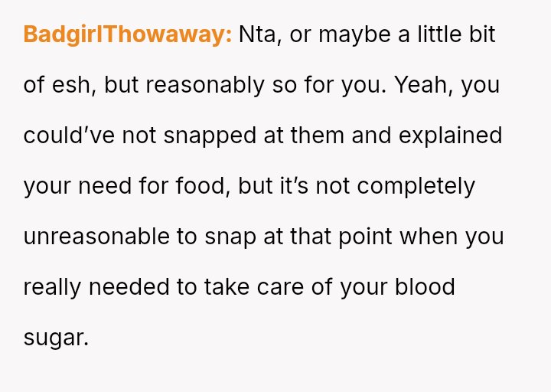This screenshot has width=551, height=392.
Task: Click the word "blood"
Action: pos(425,287)
